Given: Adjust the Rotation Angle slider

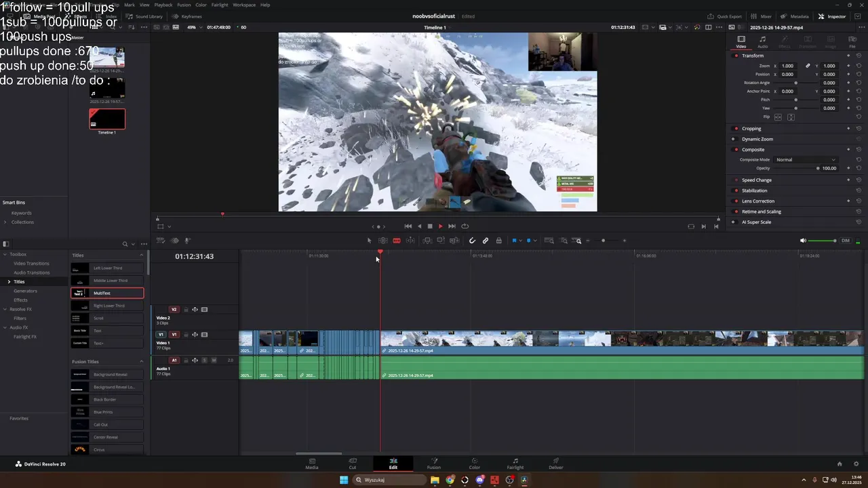Looking at the screenshot, I should coord(796,83).
